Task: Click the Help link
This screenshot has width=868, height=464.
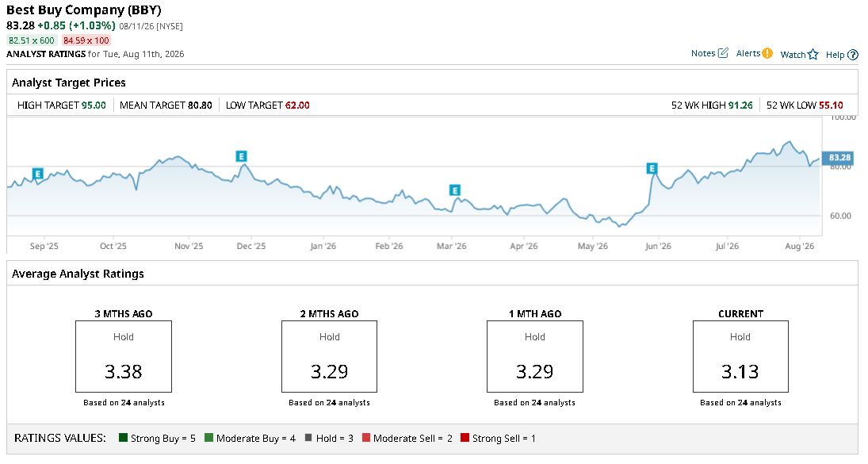Action: pyautogui.click(x=835, y=54)
